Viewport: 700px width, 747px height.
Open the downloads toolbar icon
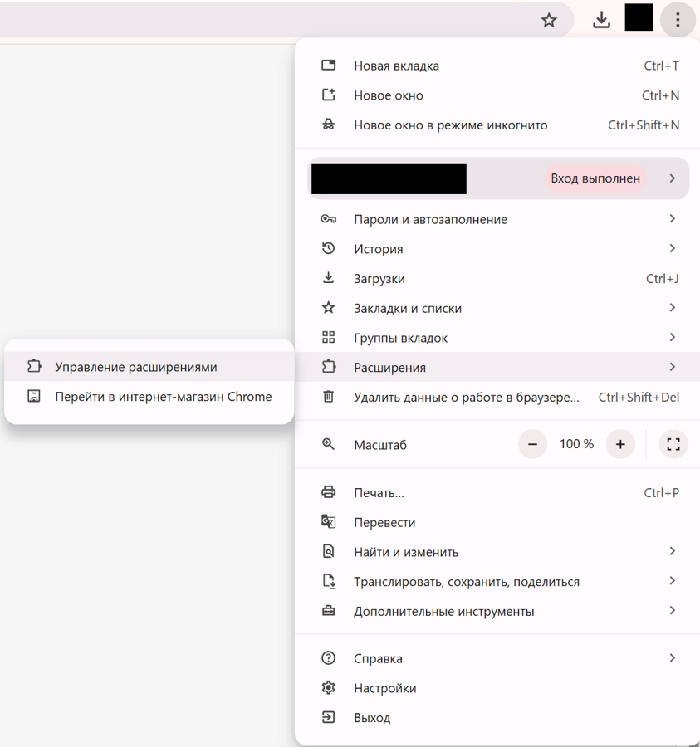[601, 20]
